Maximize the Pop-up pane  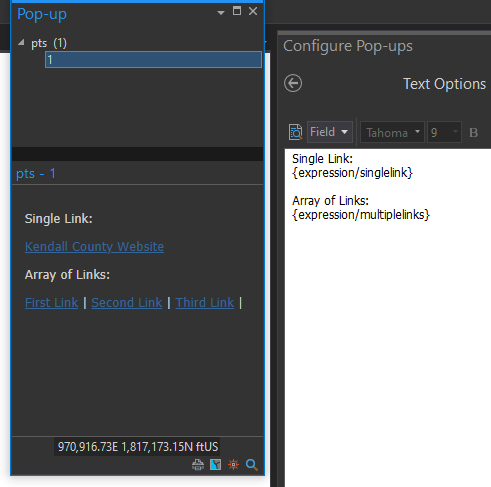237,11
